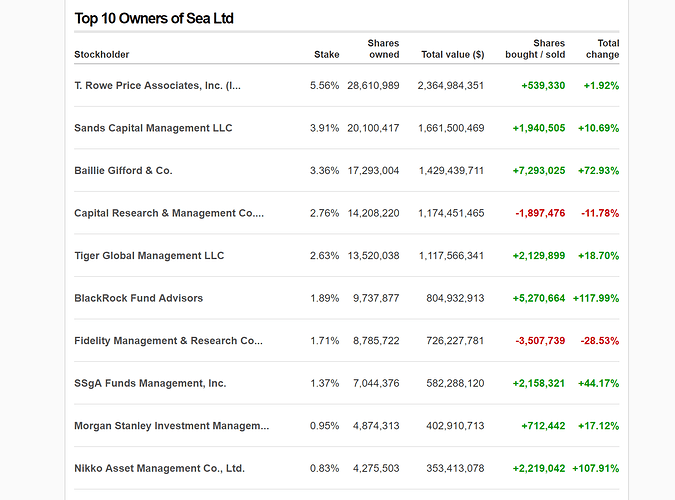Viewport: 675px width, 500px height.
Task: Select total value 1,429,439,711
Action: tap(451, 171)
